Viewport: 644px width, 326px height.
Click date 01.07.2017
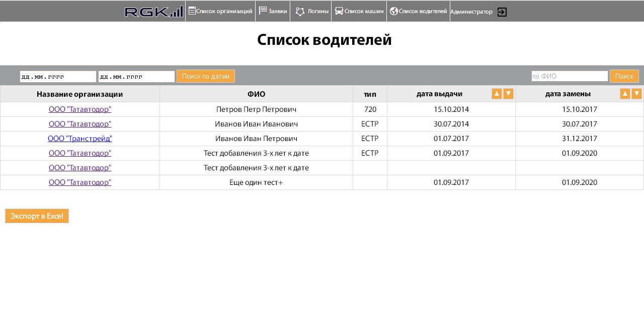pyautogui.click(x=451, y=139)
